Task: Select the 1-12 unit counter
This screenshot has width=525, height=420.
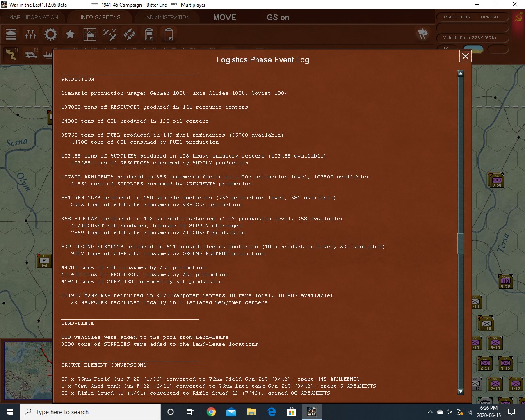Action: point(516,384)
